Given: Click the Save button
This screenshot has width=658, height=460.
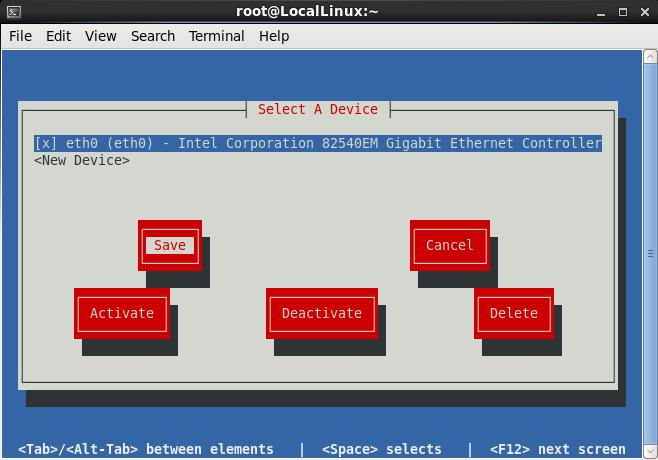Looking at the screenshot, I should (x=170, y=246).
